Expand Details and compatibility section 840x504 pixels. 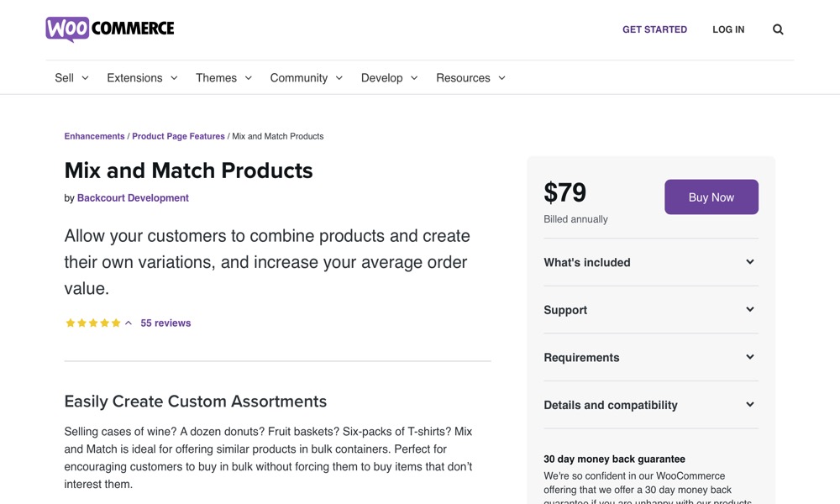(x=651, y=405)
